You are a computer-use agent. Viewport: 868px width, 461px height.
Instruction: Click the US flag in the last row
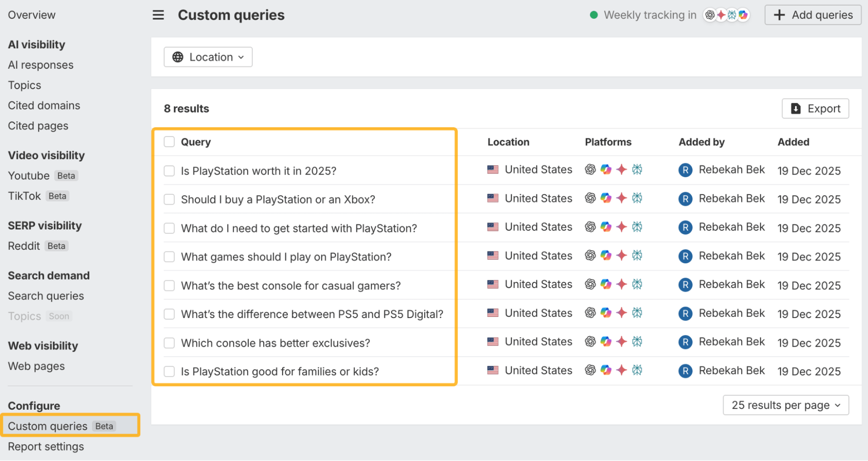(493, 370)
